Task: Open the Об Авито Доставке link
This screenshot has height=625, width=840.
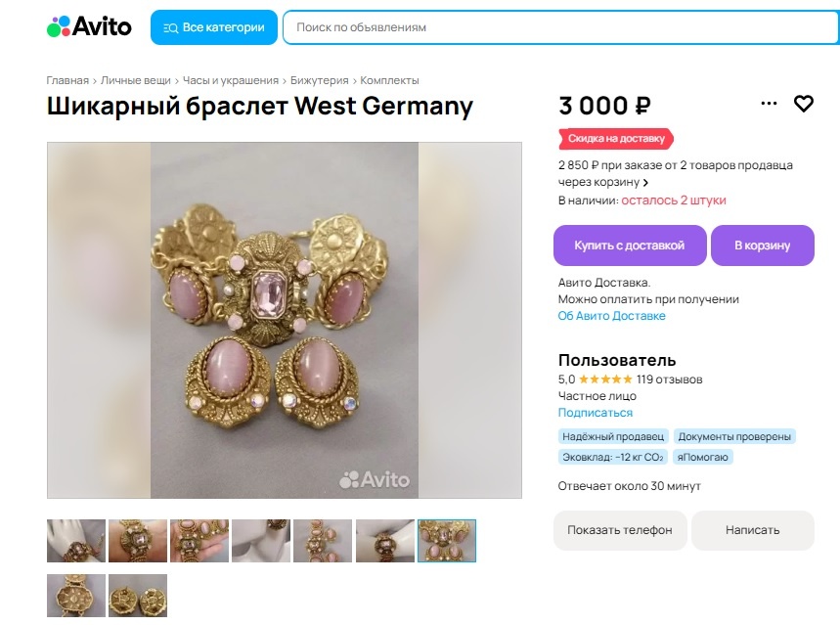Action: click(611, 316)
